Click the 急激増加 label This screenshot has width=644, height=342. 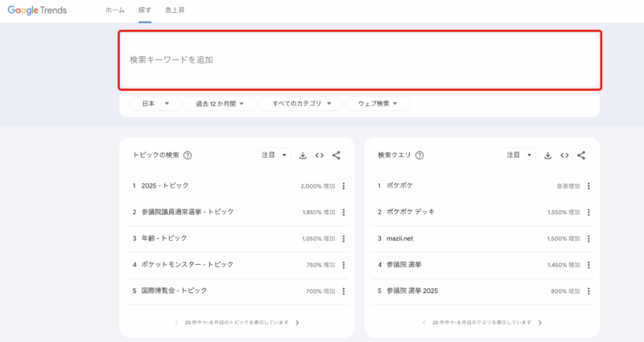[568, 187]
